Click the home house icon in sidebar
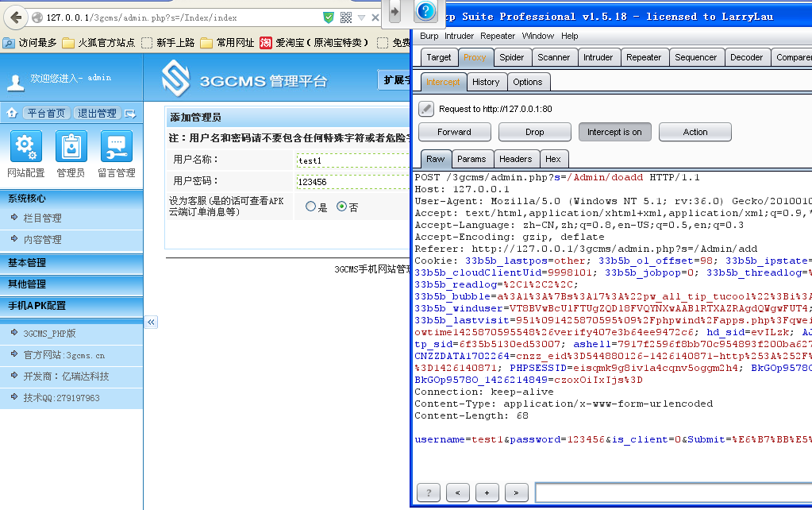812x510 pixels. [12, 113]
